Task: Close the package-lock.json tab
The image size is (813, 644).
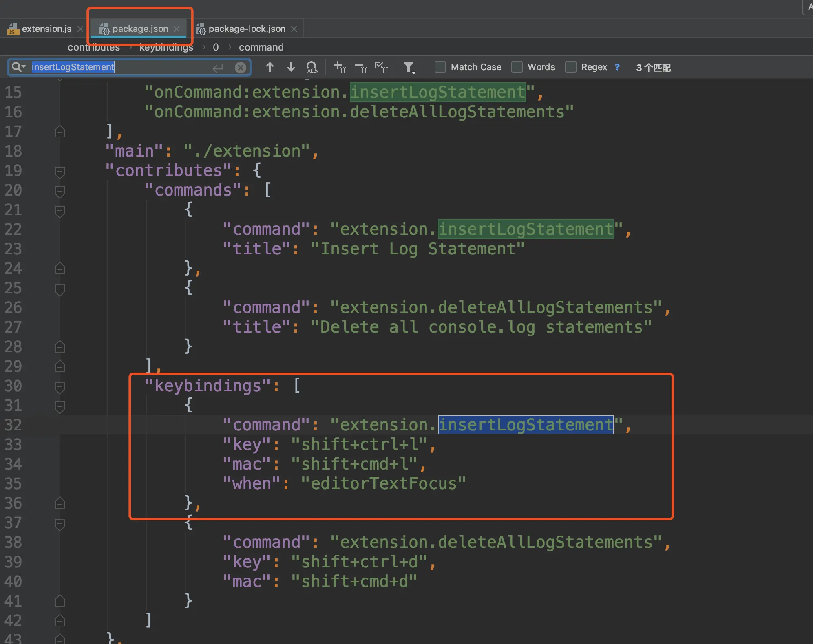Action: click(x=294, y=29)
